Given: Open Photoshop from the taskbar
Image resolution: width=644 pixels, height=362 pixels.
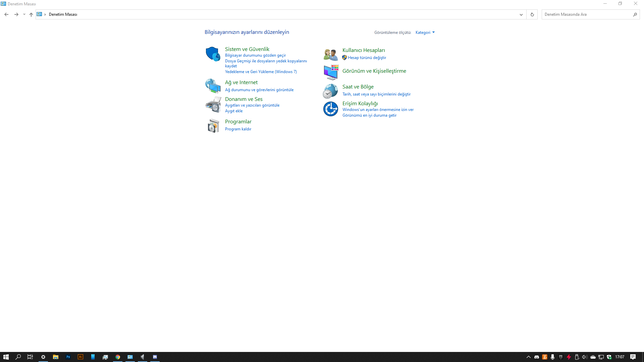Looking at the screenshot, I should (x=68, y=357).
